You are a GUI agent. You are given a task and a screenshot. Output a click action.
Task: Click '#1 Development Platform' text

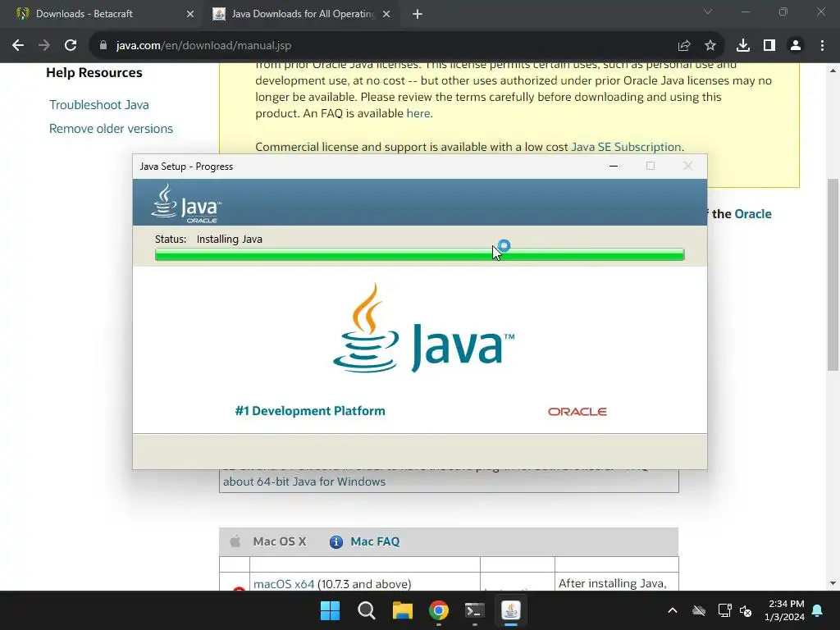pyautogui.click(x=310, y=411)
